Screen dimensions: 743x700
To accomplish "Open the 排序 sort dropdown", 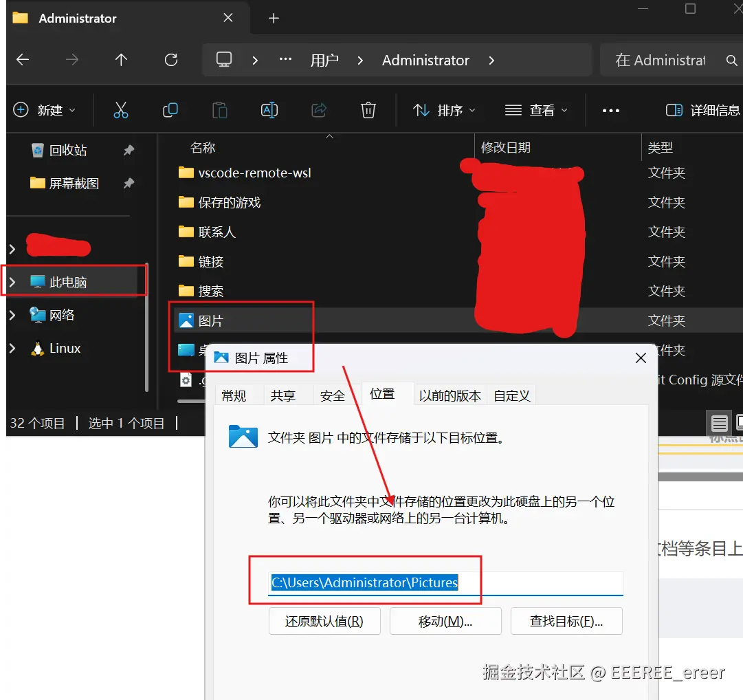I will point(444,111).
